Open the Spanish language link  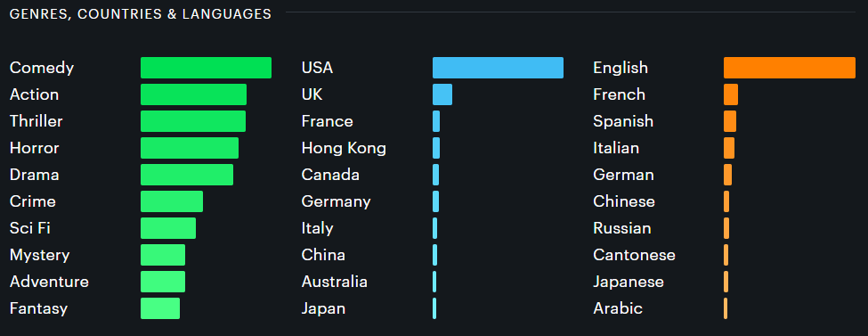pos(623,121)
